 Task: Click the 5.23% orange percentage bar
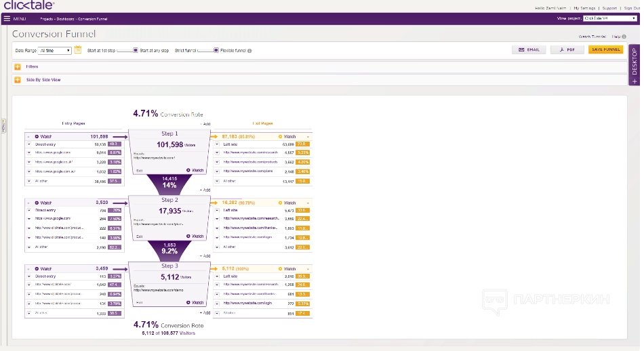point(303,152)
